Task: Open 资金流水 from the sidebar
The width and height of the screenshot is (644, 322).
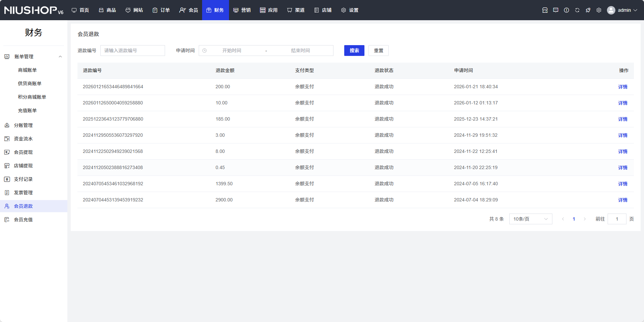Action: (23, 139)
